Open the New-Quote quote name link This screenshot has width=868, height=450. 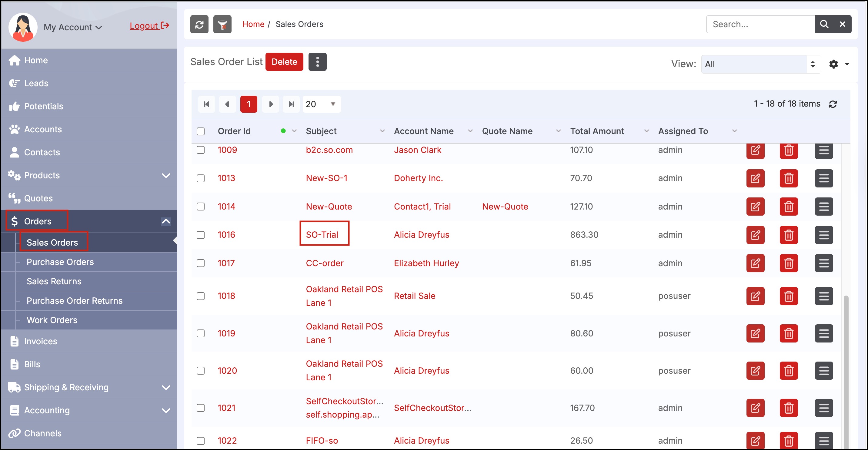(505, 207)
